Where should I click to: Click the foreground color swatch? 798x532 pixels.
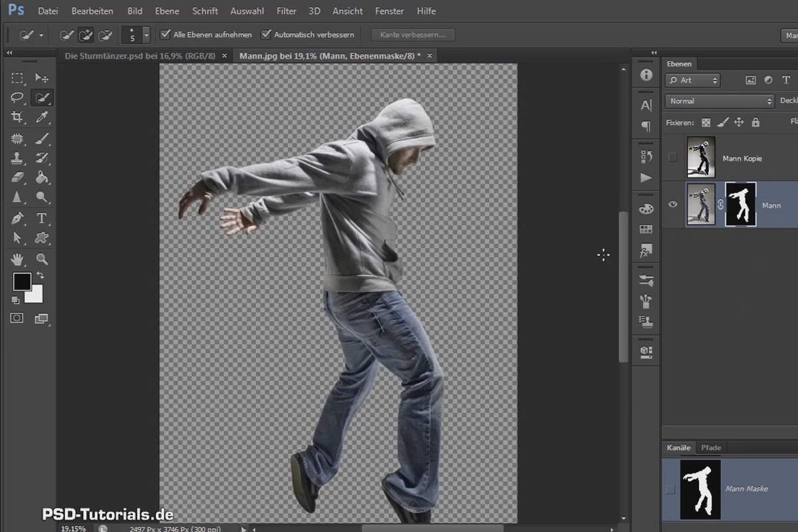click(x=22, y=281)
